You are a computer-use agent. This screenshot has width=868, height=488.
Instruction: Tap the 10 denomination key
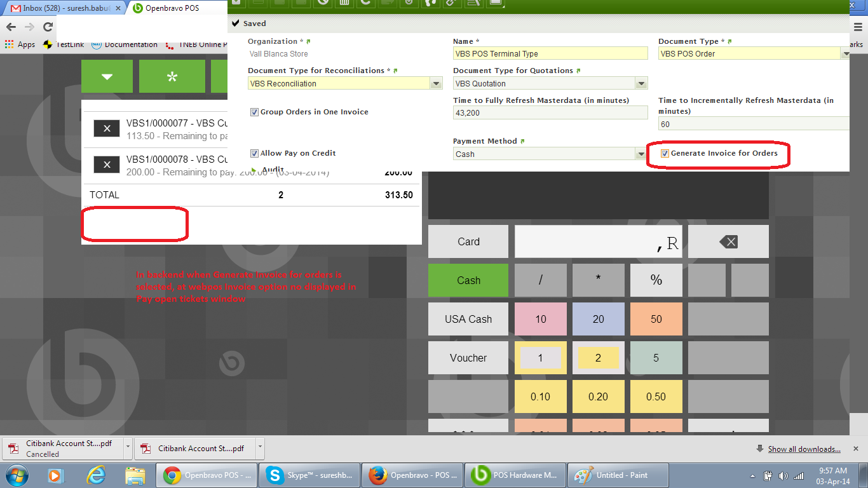click(541, 319)
